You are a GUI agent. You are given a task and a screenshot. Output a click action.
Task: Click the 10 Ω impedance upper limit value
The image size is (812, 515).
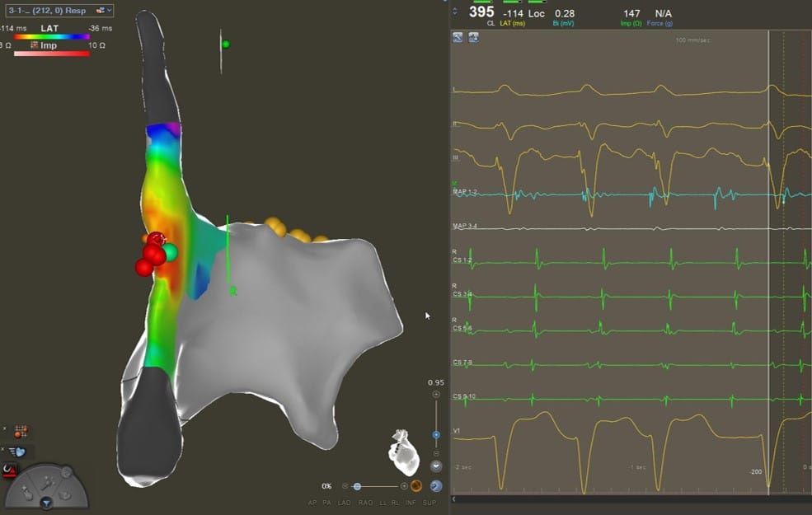pos(96,45)
